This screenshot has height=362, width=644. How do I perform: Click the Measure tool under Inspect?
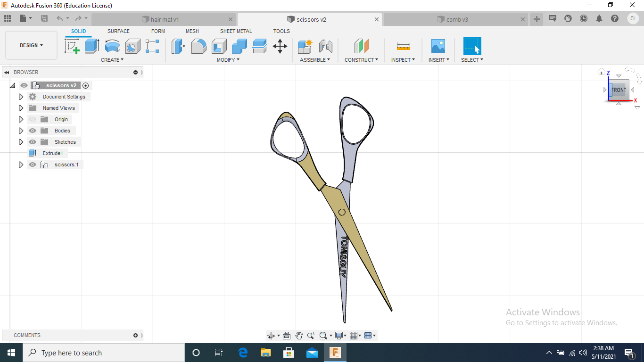click(403, 46)
